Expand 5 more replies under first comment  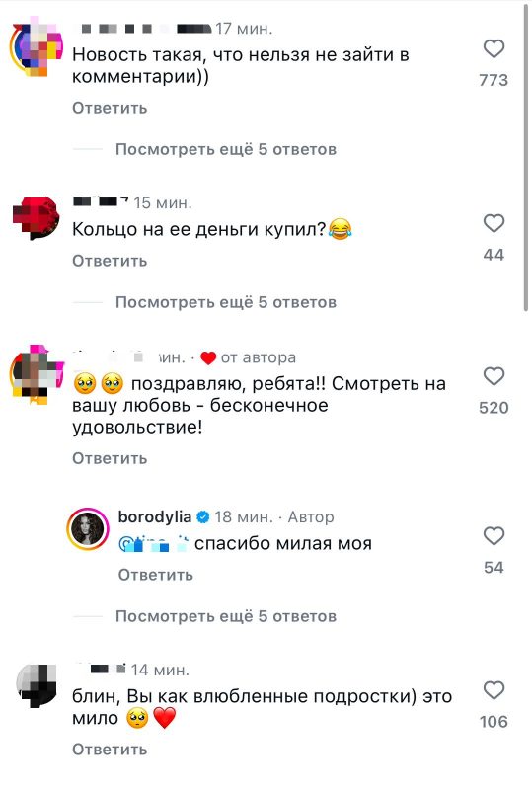tap(226, 150)
